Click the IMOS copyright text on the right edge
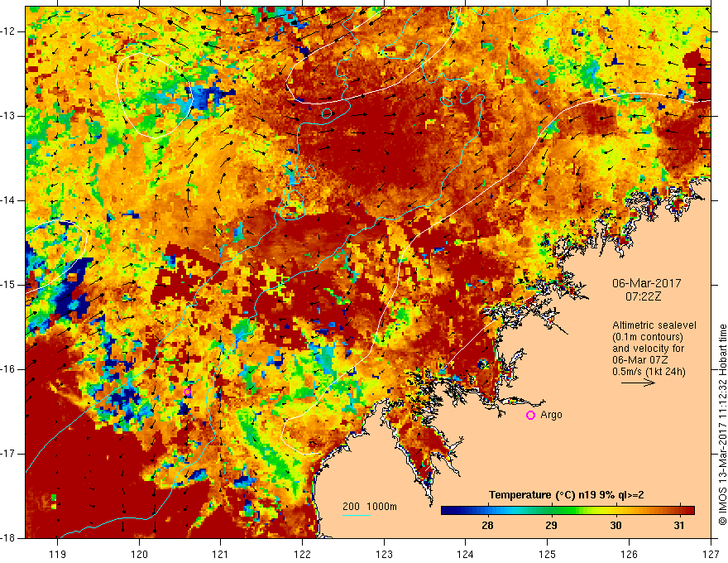Screen dimensions: 728x563 tap(722, 425)
